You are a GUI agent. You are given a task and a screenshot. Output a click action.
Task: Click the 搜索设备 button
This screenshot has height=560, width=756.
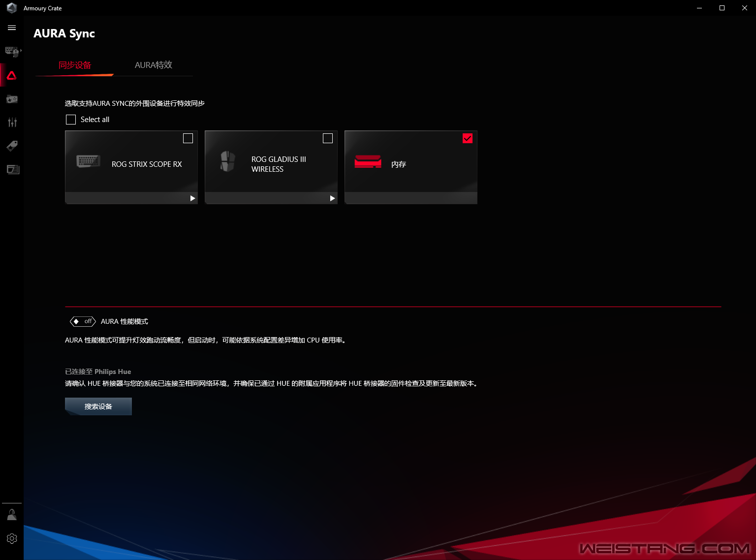click(x=98, y=406)
